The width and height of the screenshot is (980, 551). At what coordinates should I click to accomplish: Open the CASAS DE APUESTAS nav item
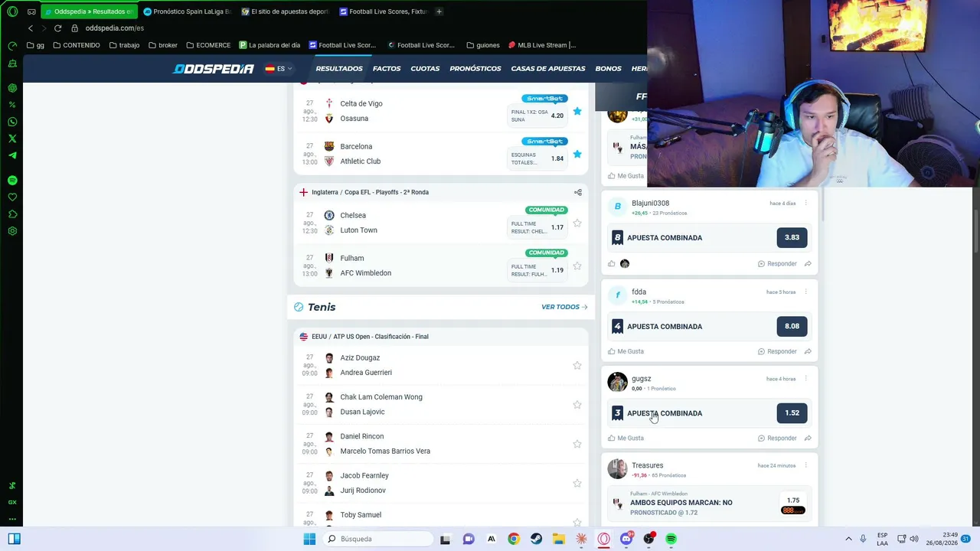pos(548,69)
